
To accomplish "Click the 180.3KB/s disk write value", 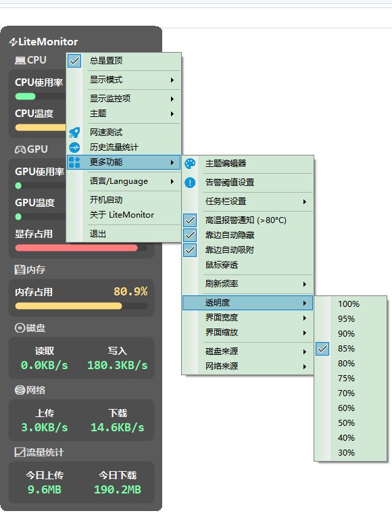I will coord(118,366).
